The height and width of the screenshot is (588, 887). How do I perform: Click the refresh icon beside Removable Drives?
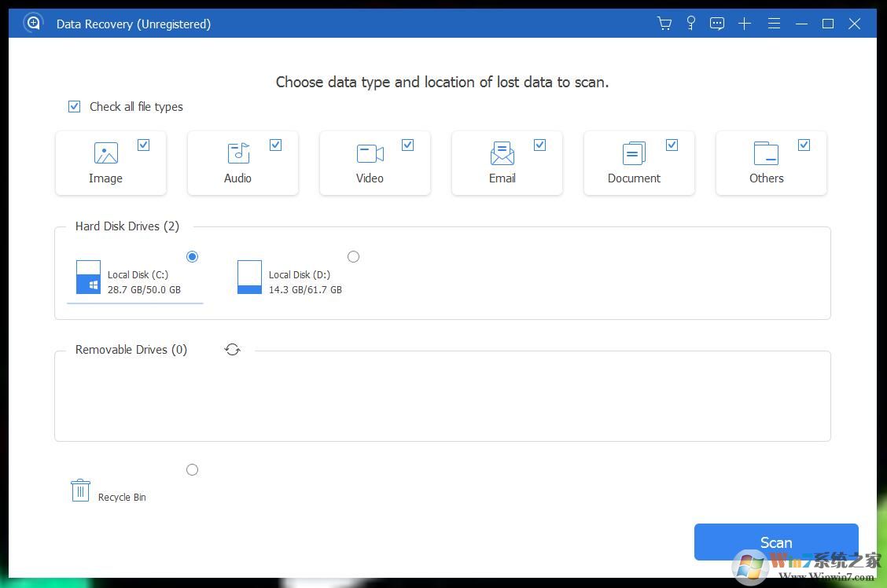pyautogui.click(x=233, y=349)
